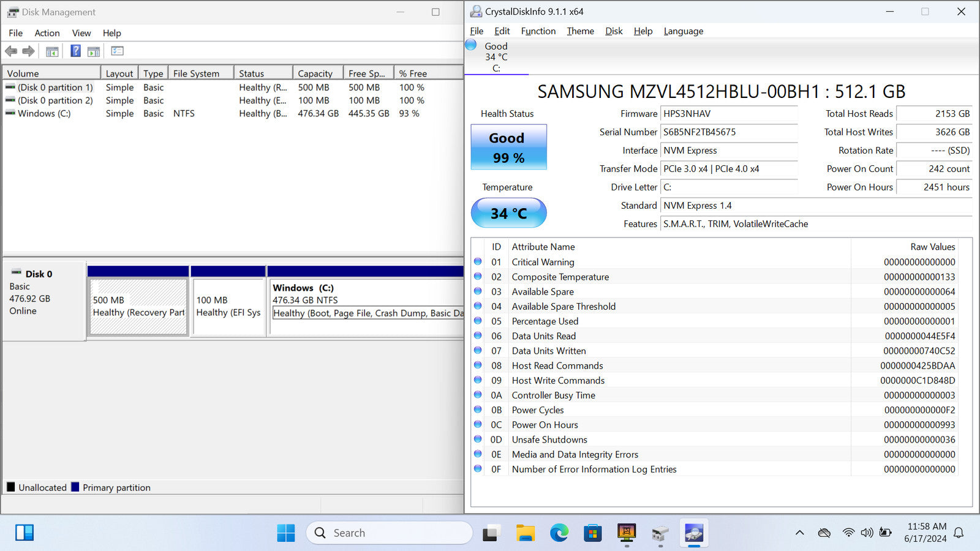
Task: Open the Windows widgets icon on the taskbar
Action: 24,533
